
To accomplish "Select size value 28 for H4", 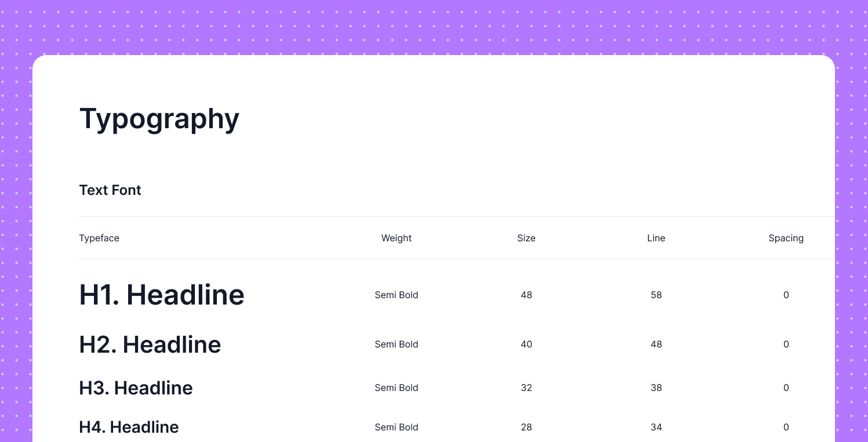I will pos(526,427).
